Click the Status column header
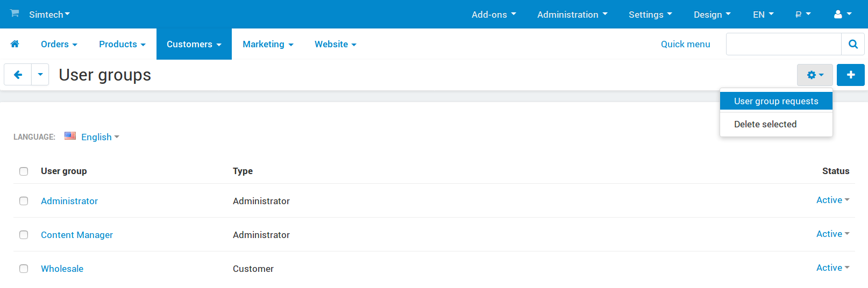 pyautogui.click(x=836, y=171)
